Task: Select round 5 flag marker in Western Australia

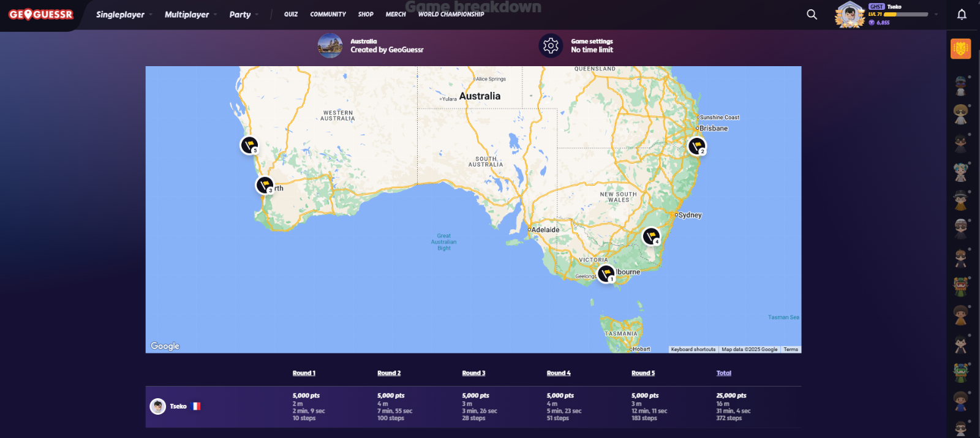Action: pos(249,145)
